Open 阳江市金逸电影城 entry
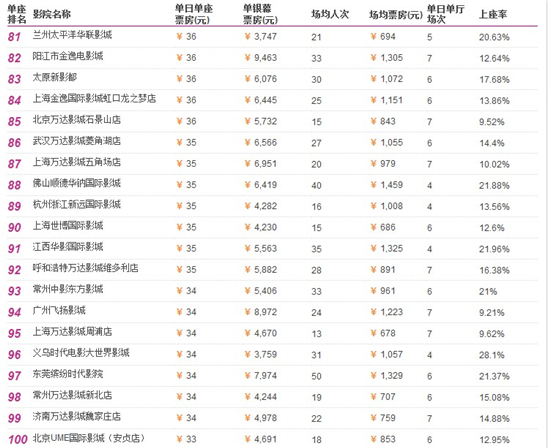Viewport: 550px width, 448px height. tap(68, 56)
